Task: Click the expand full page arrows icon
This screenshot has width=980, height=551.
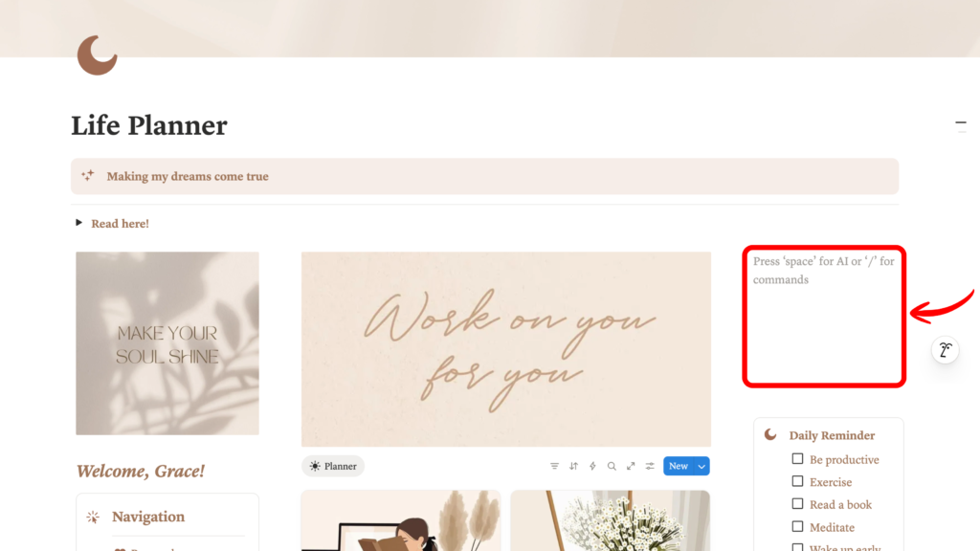Action: point(631,466)
